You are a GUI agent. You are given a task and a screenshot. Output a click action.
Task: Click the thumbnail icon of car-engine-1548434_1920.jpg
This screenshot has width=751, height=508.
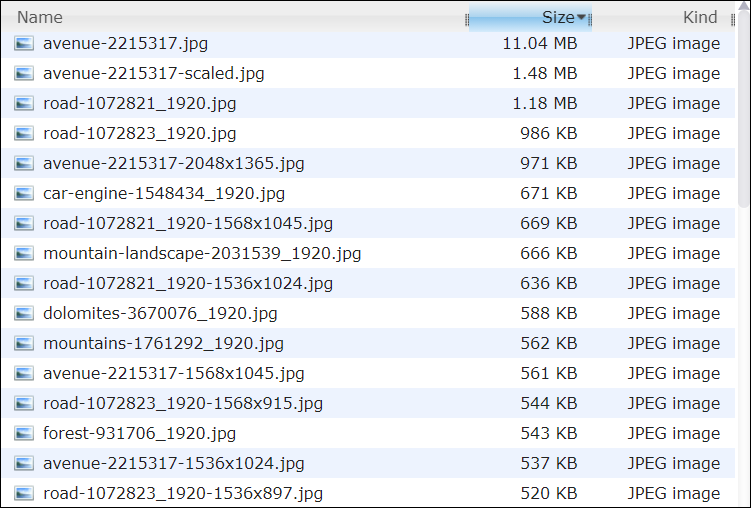(24, 193)
